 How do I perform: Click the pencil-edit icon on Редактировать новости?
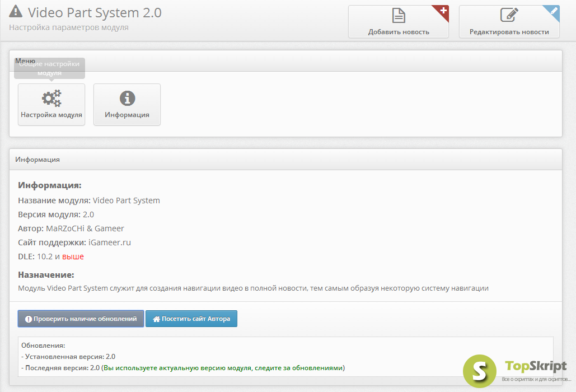[509, 16]
